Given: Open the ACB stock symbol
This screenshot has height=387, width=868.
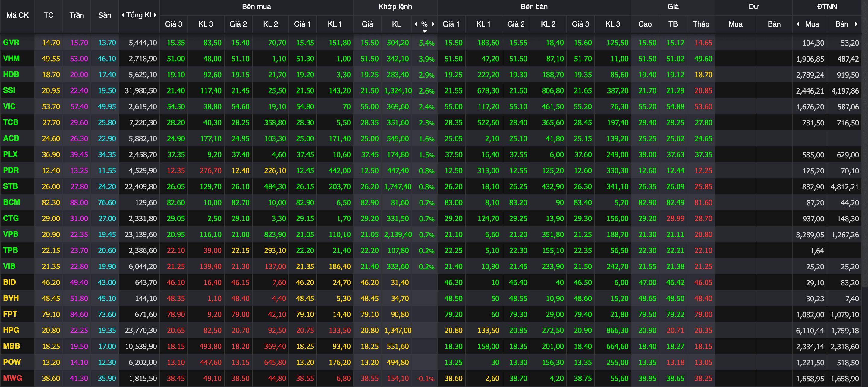Looking at the screenshot, I should [x=11, y=138].
